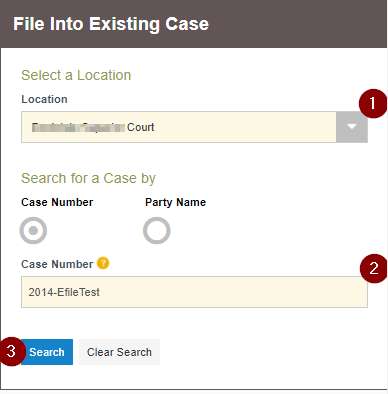
Task: Click the blue Search button
Action: [x=47, y=352]
